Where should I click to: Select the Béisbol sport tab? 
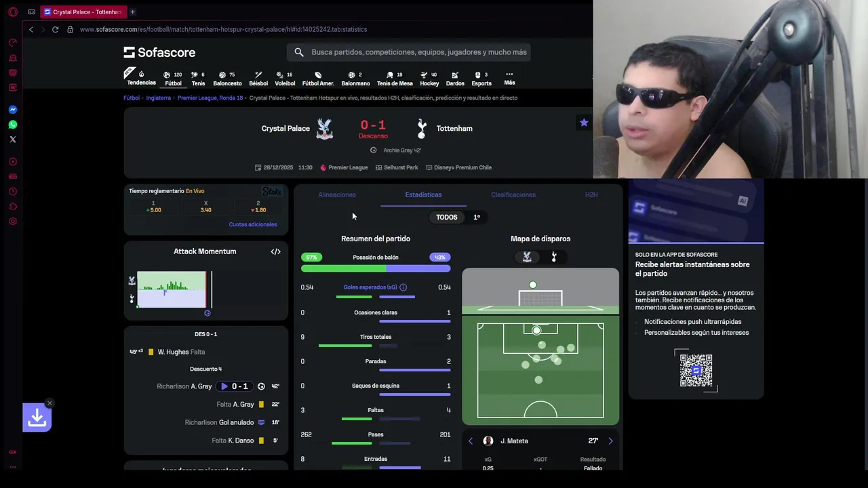pyautogui.click(x=258, y=79)
